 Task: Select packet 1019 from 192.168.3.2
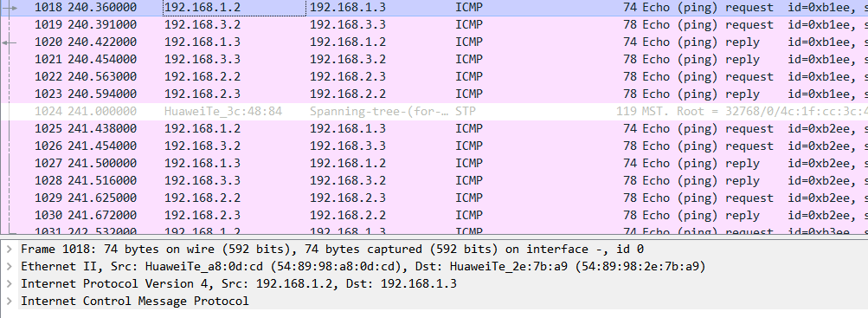[x=434, y=25]
